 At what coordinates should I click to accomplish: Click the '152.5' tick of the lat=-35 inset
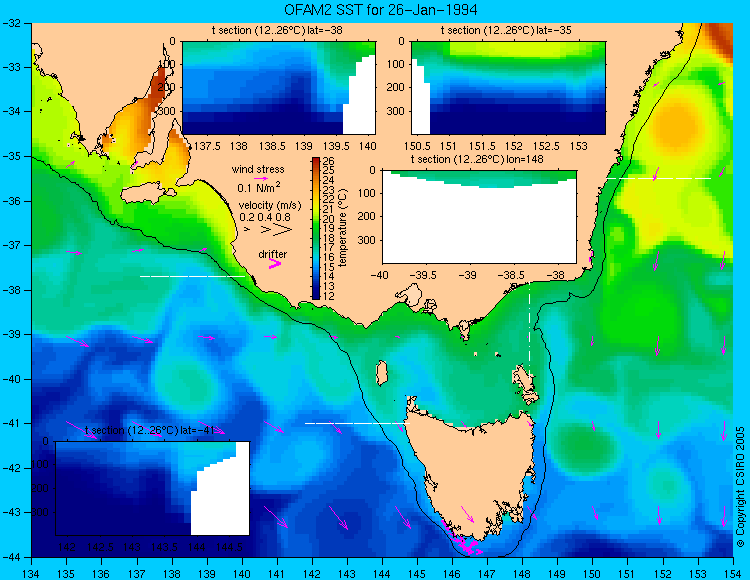point(546,146)
